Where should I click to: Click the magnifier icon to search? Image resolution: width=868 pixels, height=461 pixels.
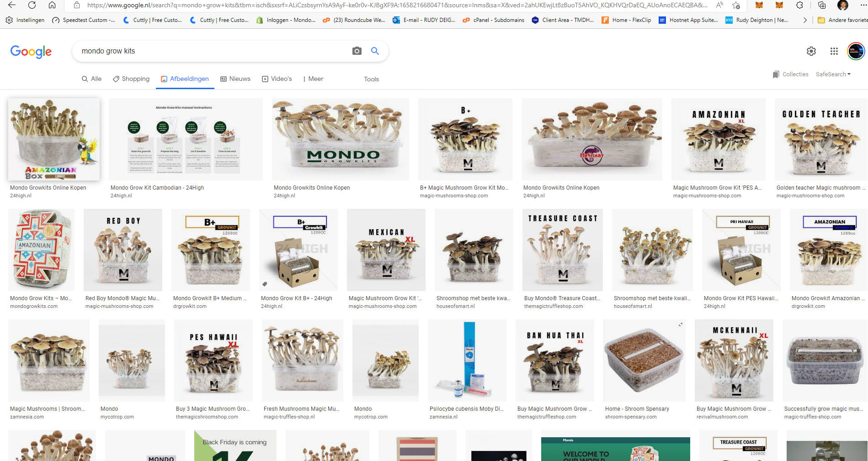click(x=375, y=51)
